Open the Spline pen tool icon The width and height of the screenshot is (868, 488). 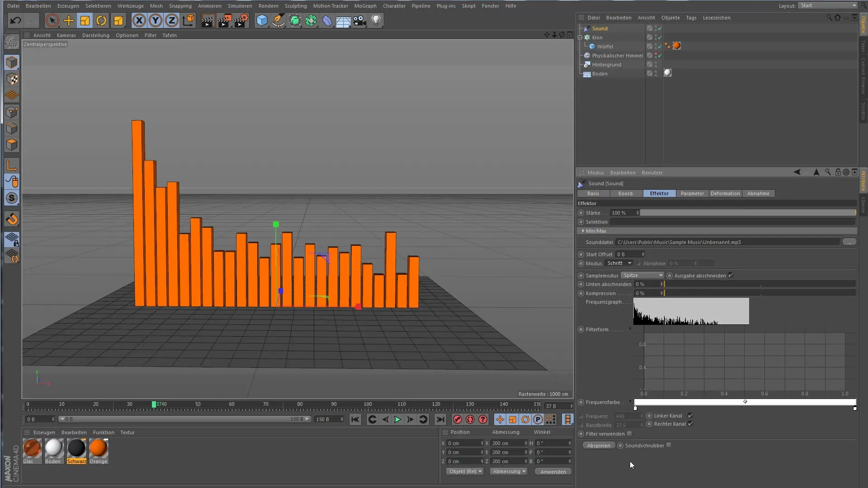click(x=278, y=20)
